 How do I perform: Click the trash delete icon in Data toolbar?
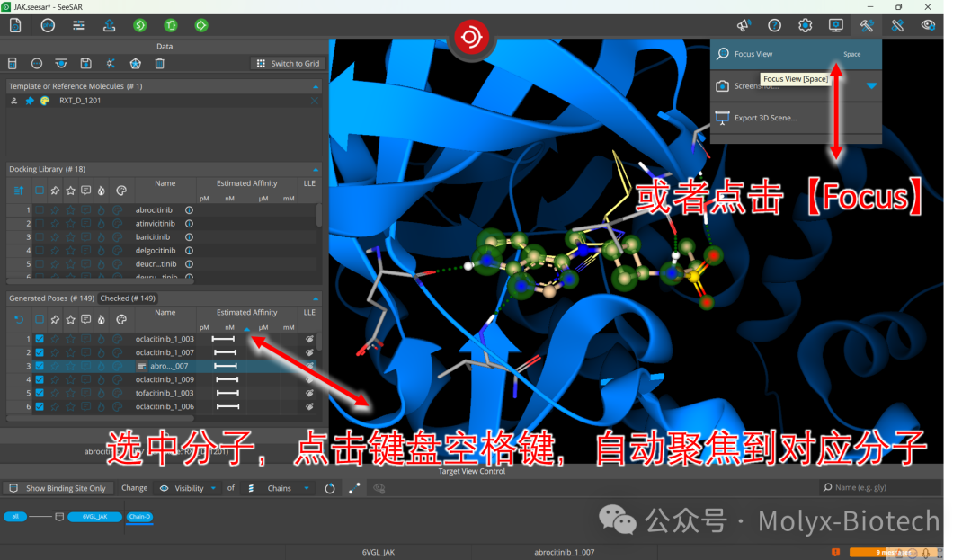(160, 63)
